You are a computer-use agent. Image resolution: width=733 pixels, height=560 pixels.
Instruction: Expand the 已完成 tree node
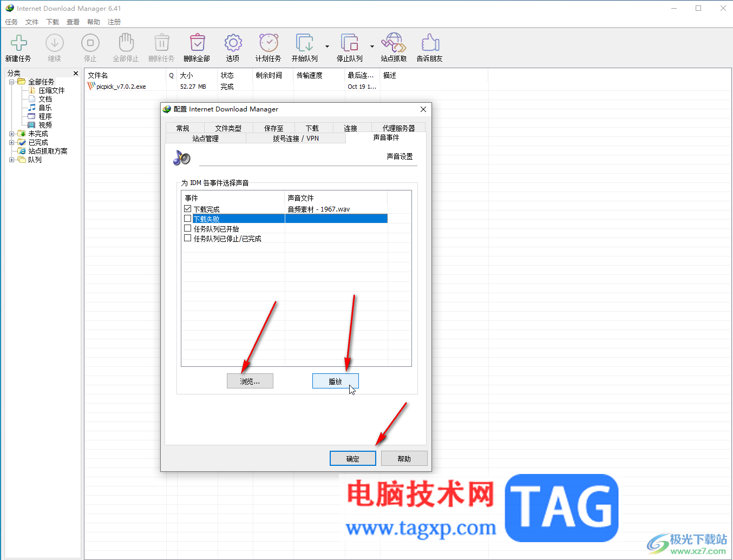(12, 142)
